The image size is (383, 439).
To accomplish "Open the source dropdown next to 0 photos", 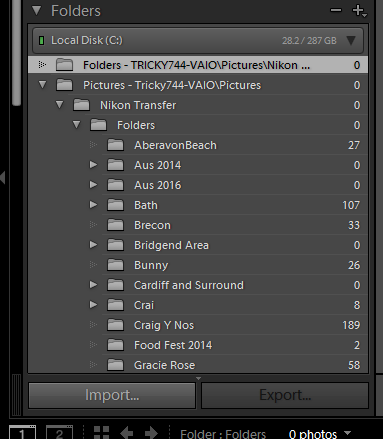I will pyautogui.click(x=348, y=433).
